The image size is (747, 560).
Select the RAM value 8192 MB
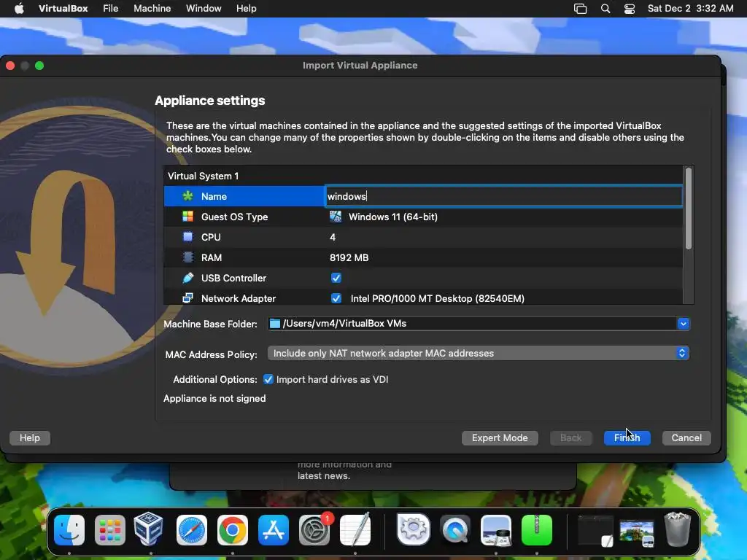[349, 257]
